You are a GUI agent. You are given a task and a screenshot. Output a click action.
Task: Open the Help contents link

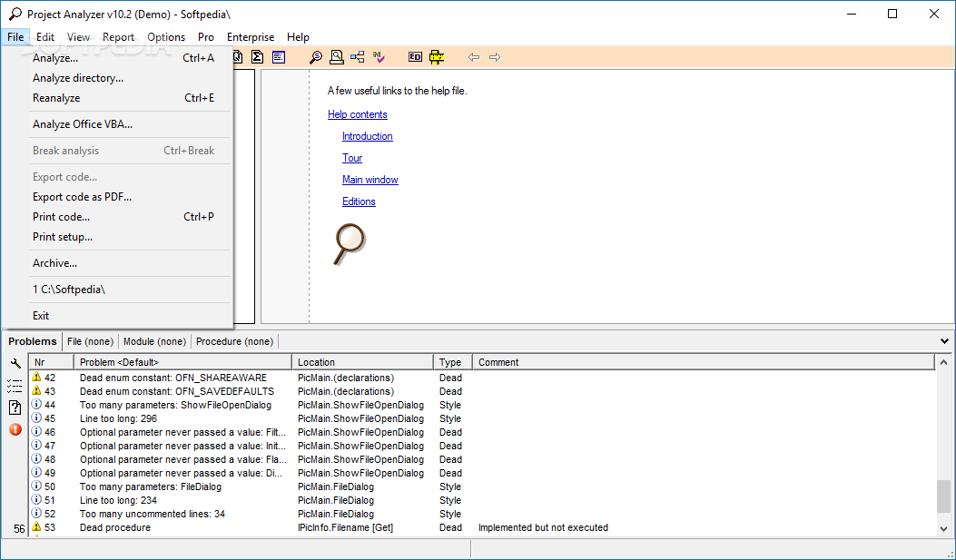tap(358, 114)
